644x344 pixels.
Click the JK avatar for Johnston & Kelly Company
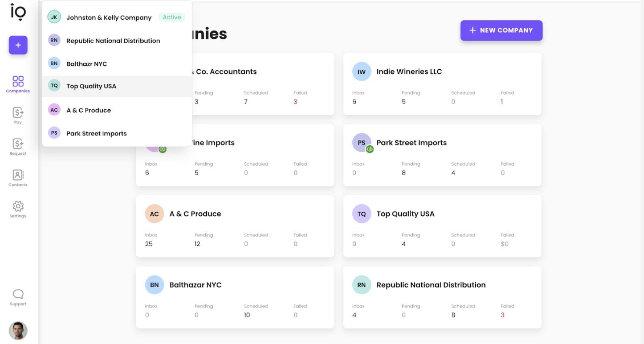[x=54, y=17]
